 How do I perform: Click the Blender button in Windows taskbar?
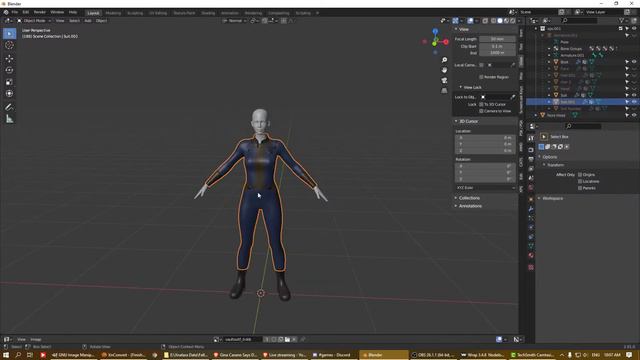click(x=383, y=355)
